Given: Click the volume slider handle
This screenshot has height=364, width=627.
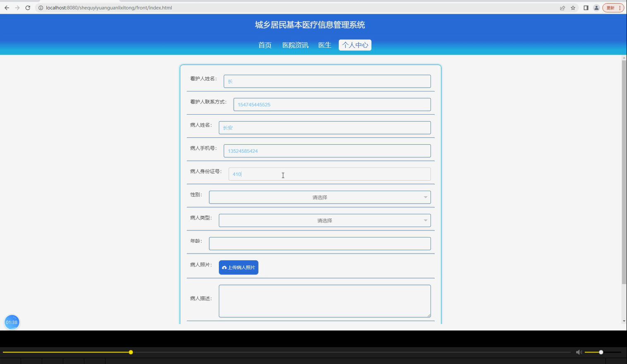Looking at the screenshot, I should click(x=601, y=352).
